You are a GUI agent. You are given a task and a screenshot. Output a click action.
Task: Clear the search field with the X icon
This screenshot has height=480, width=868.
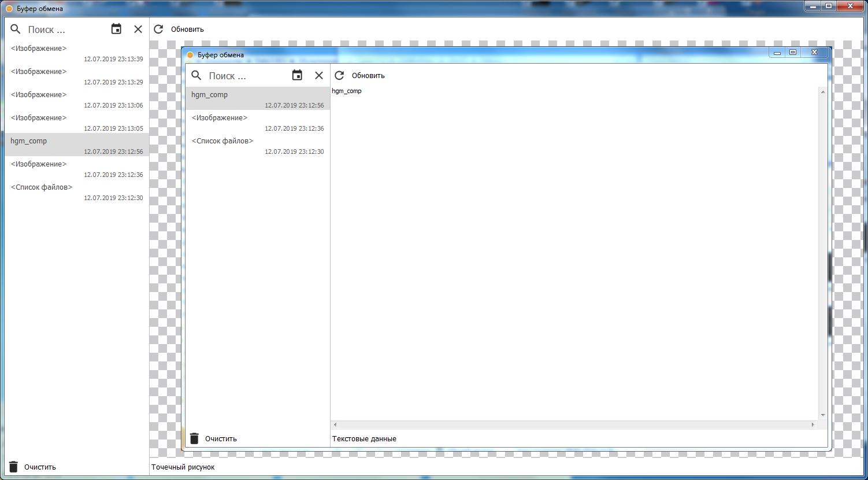coord(138,29)
